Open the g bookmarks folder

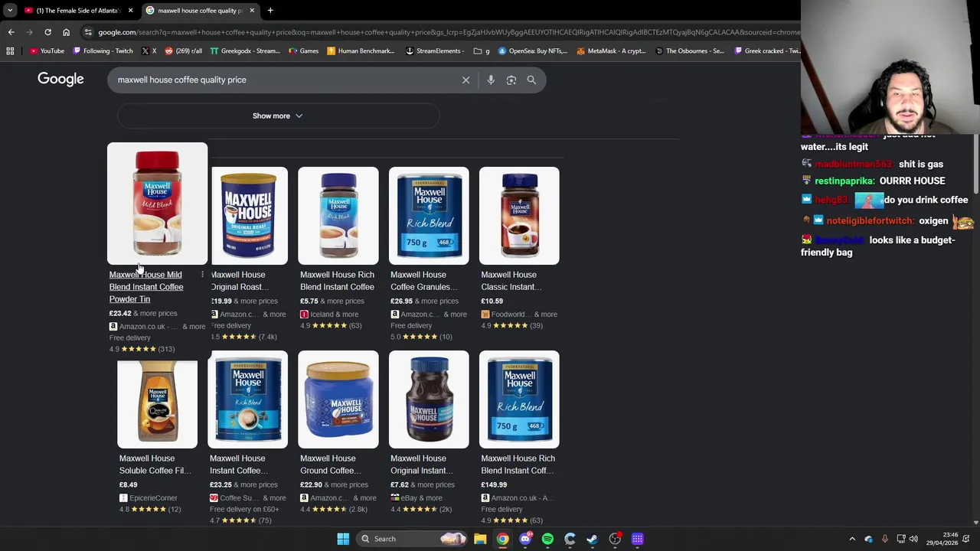(x=481, y=51)
